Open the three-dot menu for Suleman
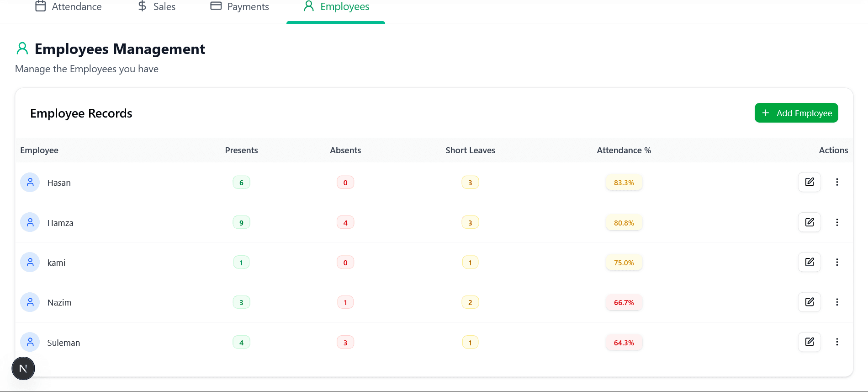The width and height of the screenshot is (868, 392). [x=837, y=342]
